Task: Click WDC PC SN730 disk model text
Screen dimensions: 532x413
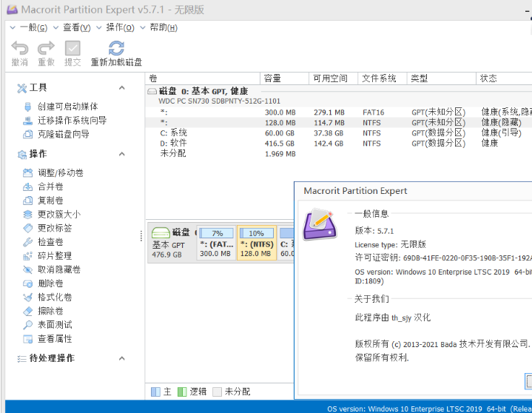Action: [x=219, y=101]
